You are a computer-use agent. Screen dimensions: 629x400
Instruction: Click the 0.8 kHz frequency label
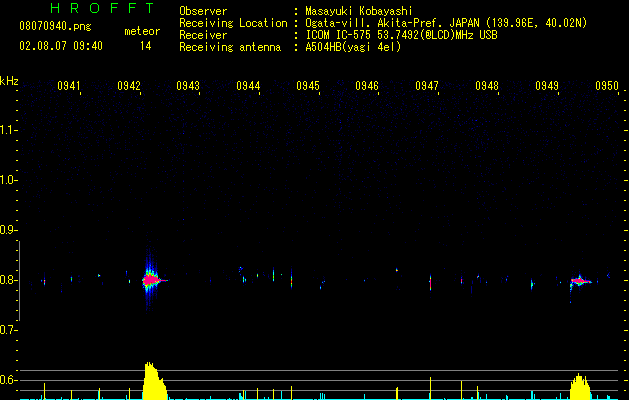coord(9,280)
